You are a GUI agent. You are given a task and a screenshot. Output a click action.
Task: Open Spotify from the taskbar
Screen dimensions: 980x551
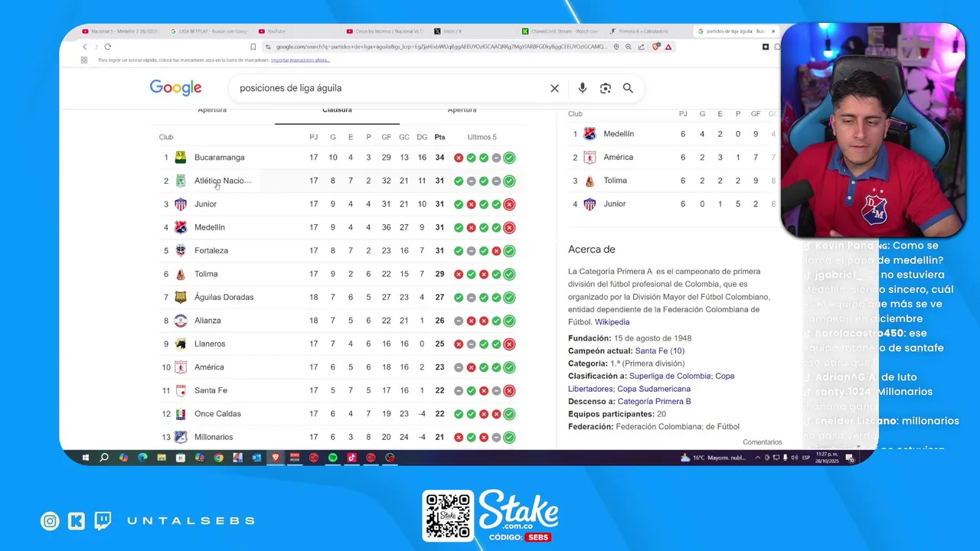click(x=333, y=458)
